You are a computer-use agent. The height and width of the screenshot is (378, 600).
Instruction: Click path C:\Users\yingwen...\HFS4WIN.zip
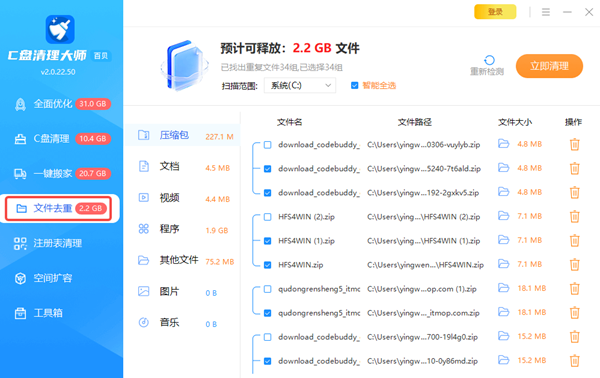coord(426,265)
